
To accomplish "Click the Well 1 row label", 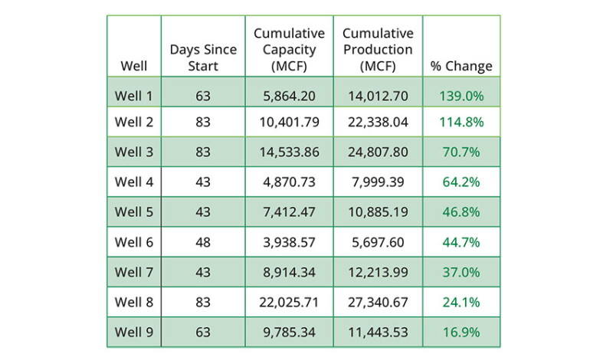I will pos(133,96).
